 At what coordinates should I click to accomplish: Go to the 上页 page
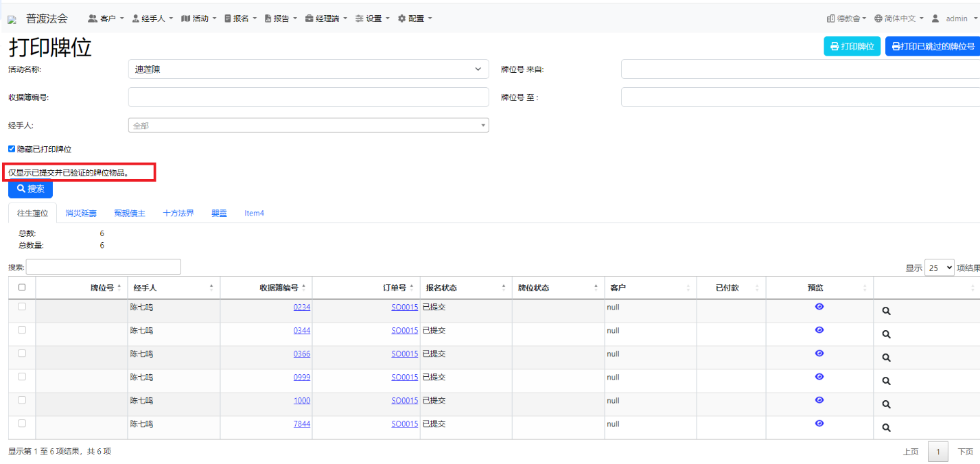click(911, 452)
